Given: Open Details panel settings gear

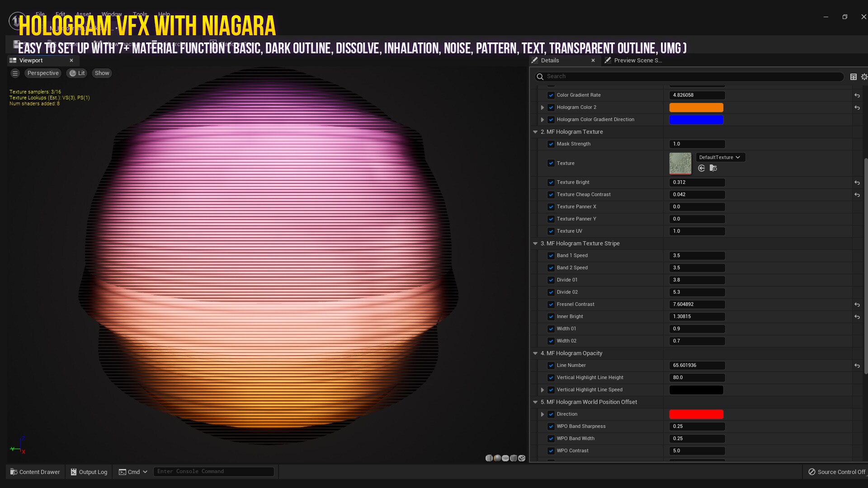Looking at the screenshot, I should [x=864, y=77].
